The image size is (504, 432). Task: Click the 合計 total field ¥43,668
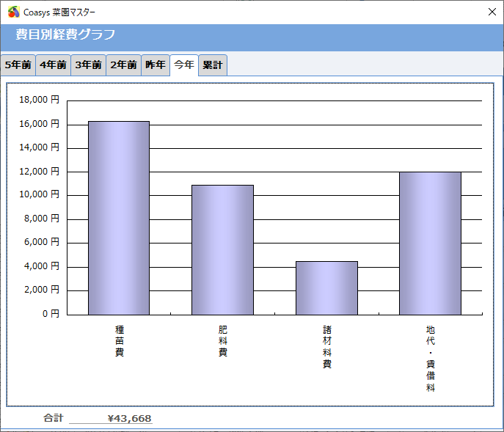click(x=111, y=418)
